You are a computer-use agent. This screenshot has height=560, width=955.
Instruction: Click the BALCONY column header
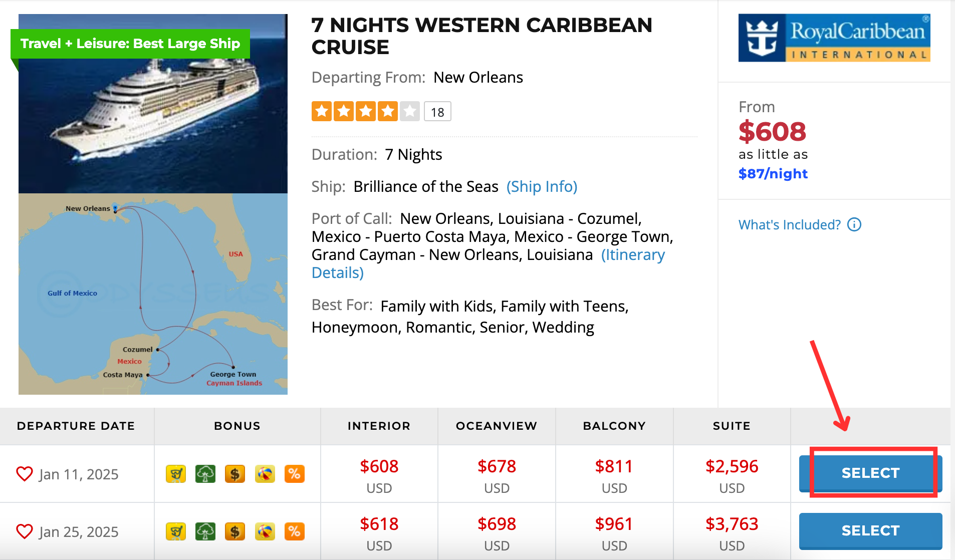point(614,426)
